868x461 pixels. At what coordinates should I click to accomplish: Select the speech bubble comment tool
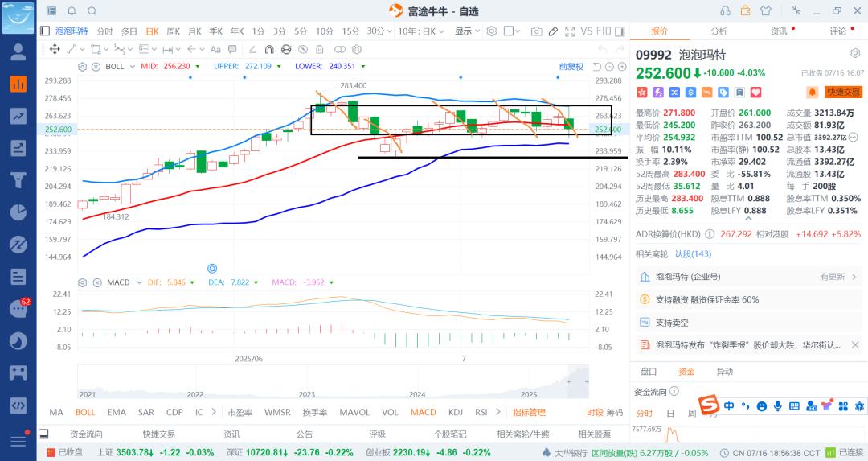[232, 49]
